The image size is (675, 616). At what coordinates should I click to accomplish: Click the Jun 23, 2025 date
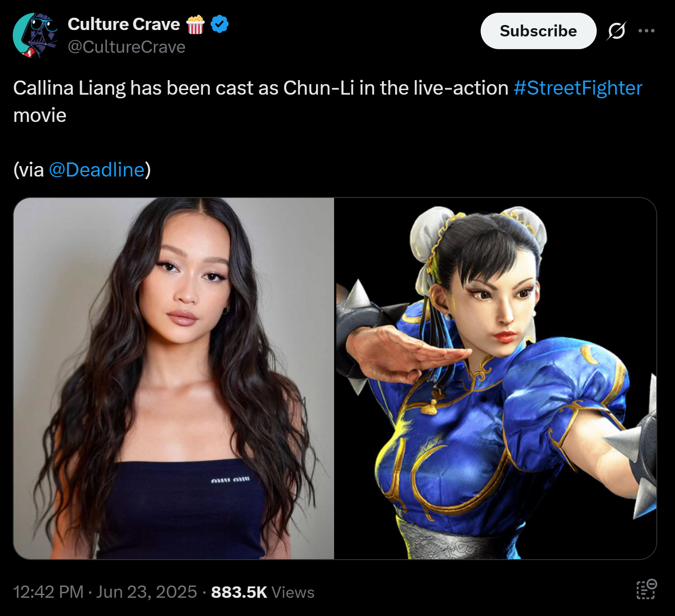point(147,592)
